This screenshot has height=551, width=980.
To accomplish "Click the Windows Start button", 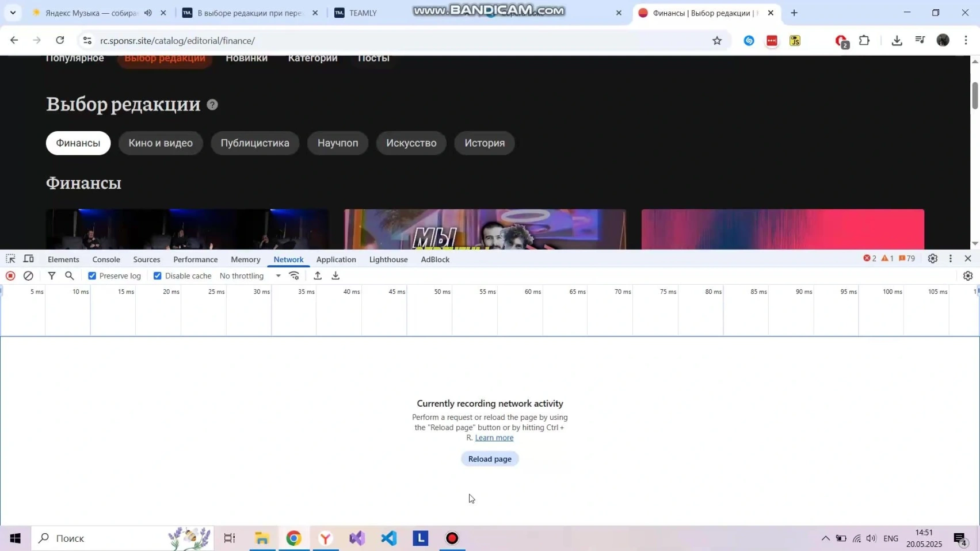I will click(15, 538).
